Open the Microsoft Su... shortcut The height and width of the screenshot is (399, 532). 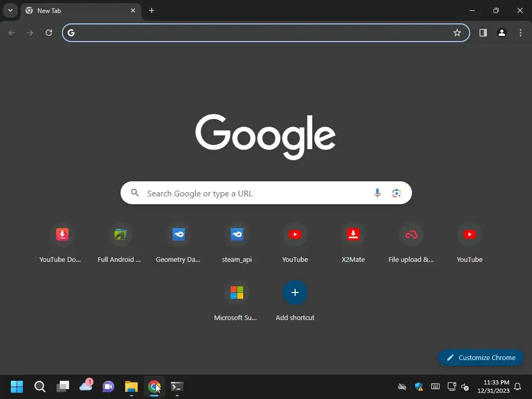point(237,302)
